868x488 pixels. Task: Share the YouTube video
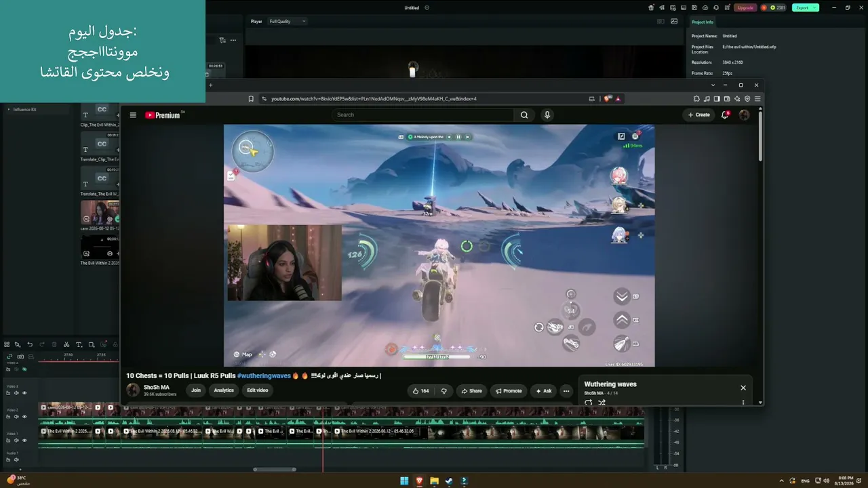click(471, 391)
